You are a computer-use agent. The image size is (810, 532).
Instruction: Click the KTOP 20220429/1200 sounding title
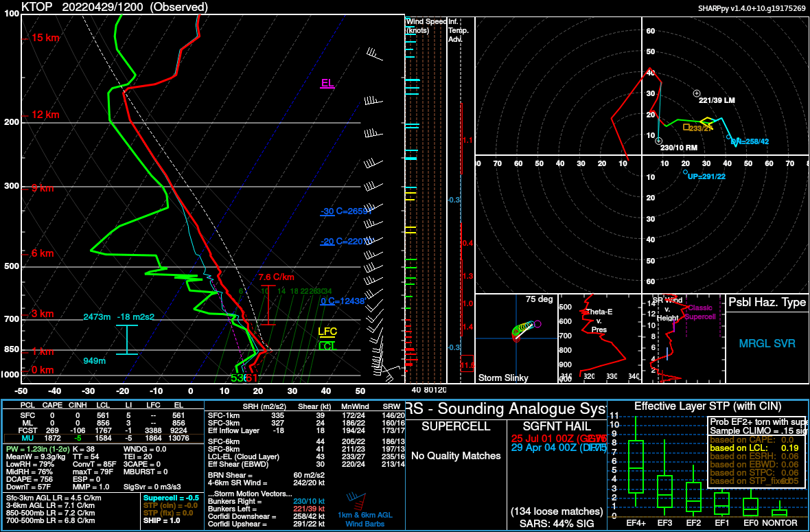pos(115,7)
